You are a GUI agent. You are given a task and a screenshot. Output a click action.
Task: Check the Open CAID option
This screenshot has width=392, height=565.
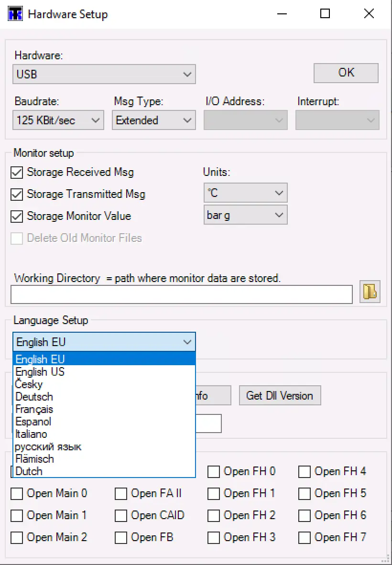pos(121,516)
